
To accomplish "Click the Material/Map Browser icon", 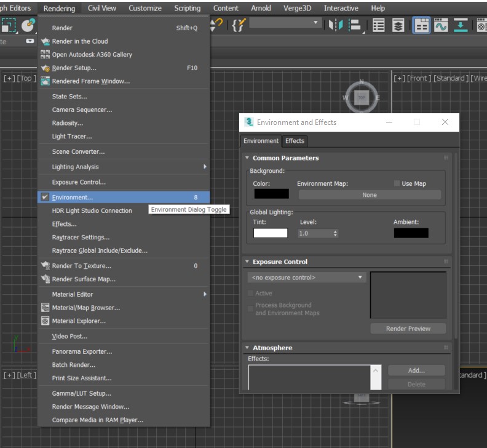I will 45,308.
